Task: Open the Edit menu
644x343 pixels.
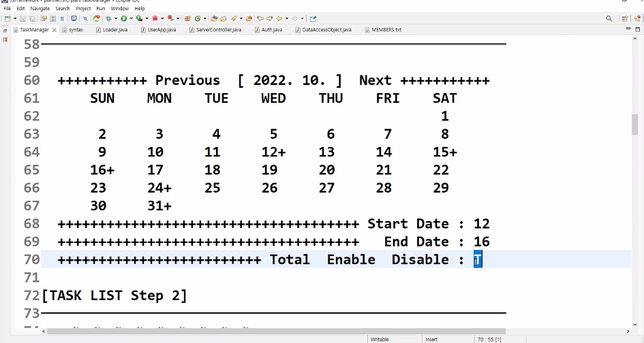Action: pos(20,8)
